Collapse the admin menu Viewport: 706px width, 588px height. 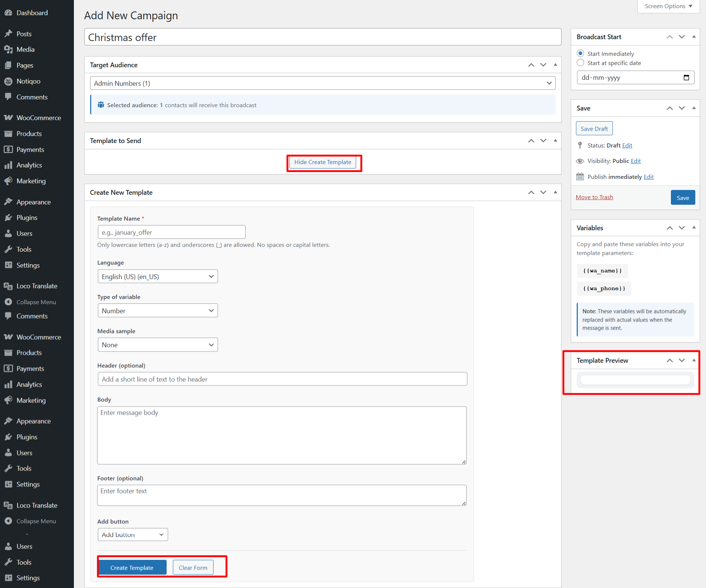tap(9, 302)
